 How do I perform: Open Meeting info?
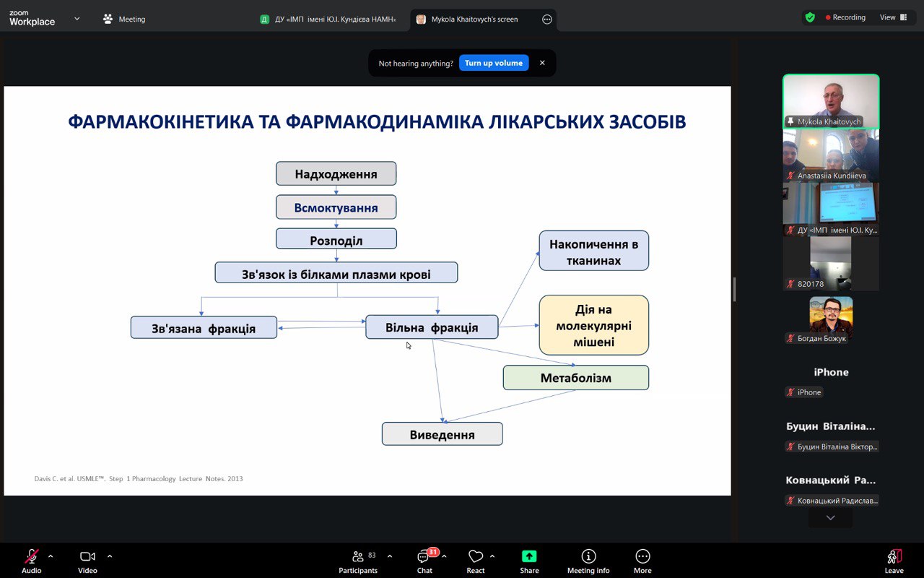click(x=588, y=556)
